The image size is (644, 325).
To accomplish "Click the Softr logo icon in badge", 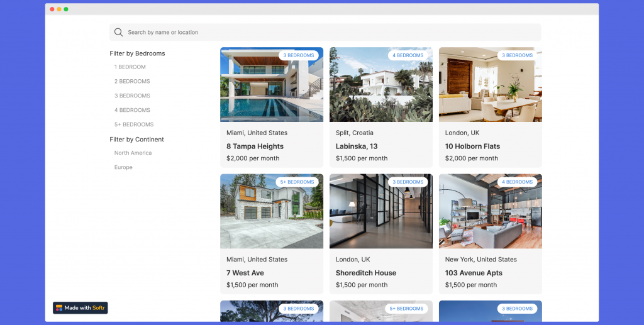I will click(59, 308).
